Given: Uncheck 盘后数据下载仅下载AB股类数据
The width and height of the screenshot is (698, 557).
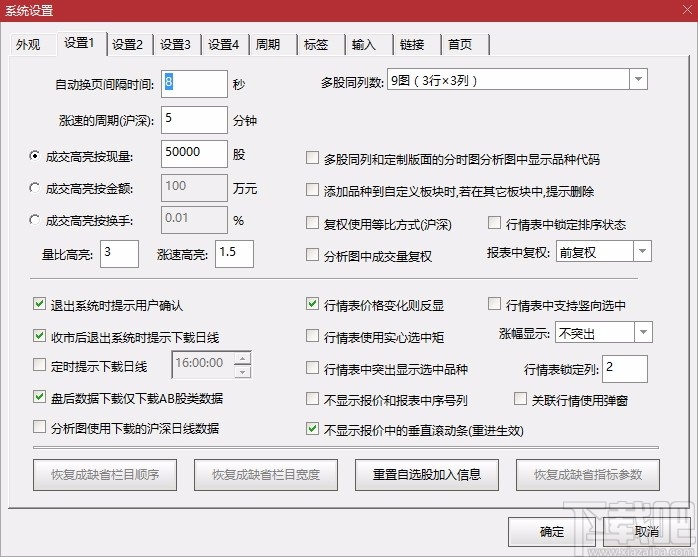Looking at the screenshot, I should [x=39, y=396].
